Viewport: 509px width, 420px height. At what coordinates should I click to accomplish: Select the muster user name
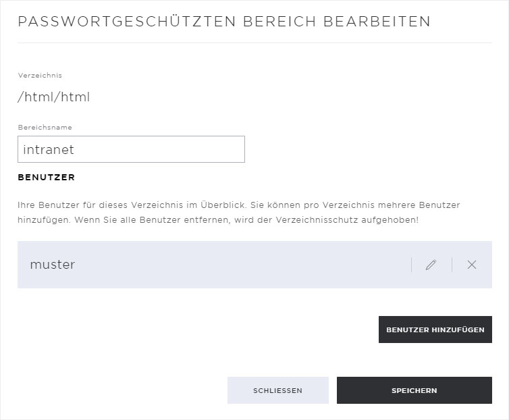click(53, 265)
